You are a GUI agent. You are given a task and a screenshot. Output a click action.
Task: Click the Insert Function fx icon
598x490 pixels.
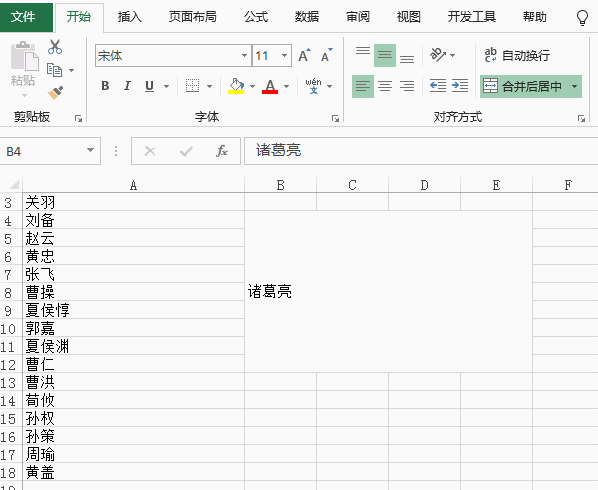click(222, 151)
